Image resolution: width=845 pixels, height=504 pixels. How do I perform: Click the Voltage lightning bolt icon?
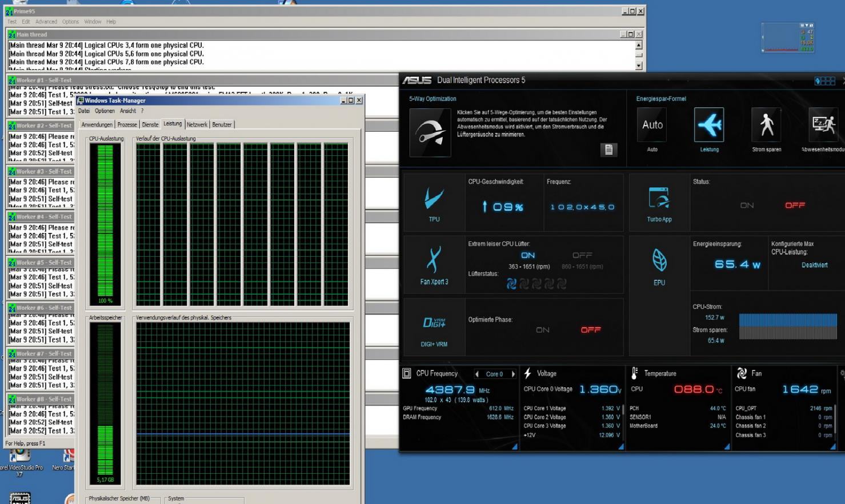(528, 373)
